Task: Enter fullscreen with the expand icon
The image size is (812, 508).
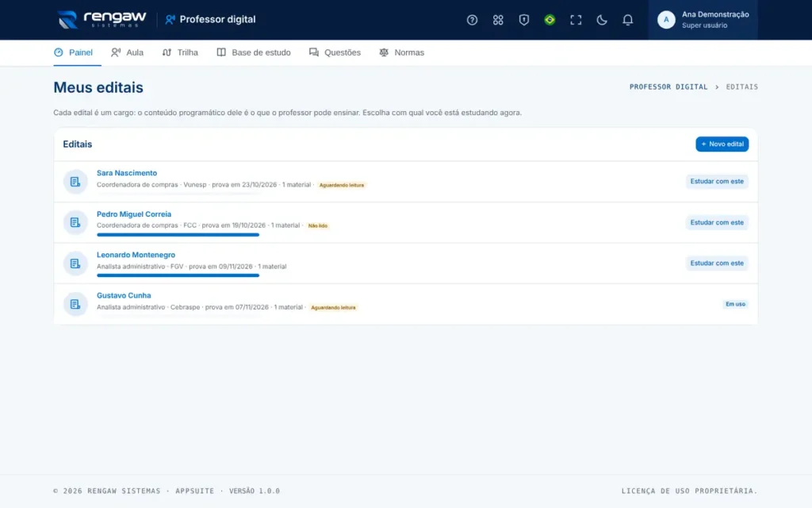Action: [x=576, y=20]
